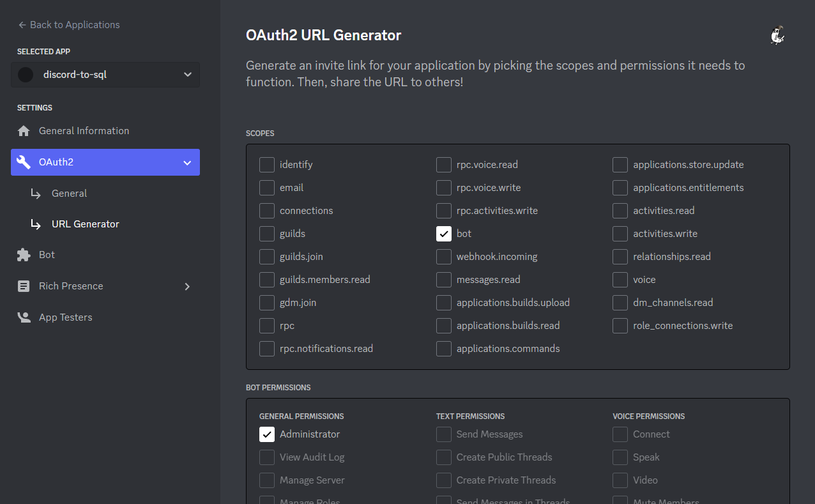The height and width of the screenshot is (504, 815).
Task: Click the discord-to-sql app avatar circle
Action: click(25, 74)
